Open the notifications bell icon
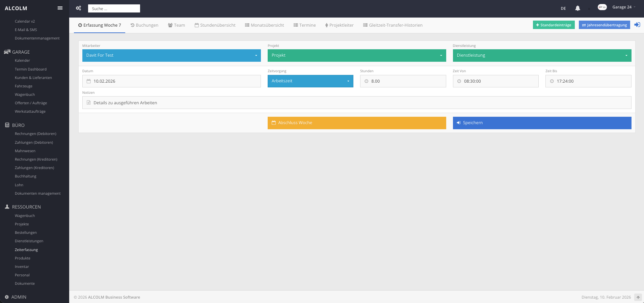 pyautogui.click(x=578, y=8)
